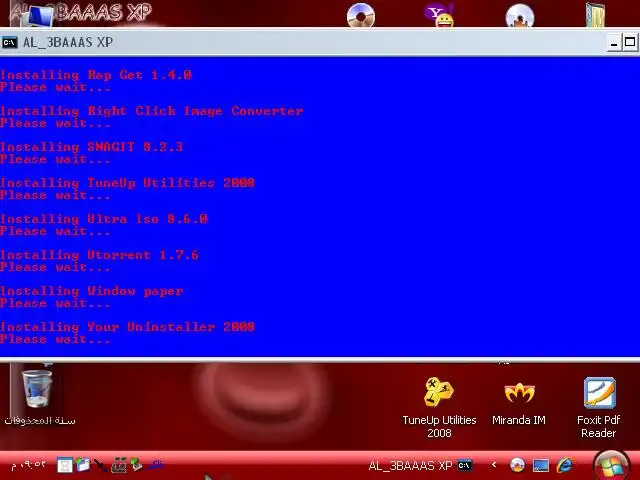Click 'Installing Ultra Iso 8.6.0' console line
Image resolution: width=640 pixels, height=480 pixels.
(x=104, y=219)
